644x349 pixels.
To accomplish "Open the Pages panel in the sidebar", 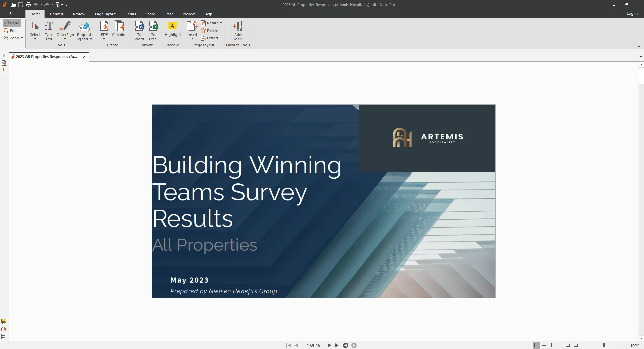I will click(4, 55).
